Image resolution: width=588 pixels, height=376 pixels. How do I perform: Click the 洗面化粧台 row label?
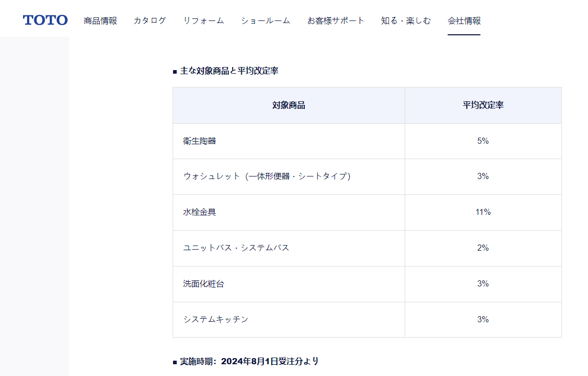click(x=203, y=284)
